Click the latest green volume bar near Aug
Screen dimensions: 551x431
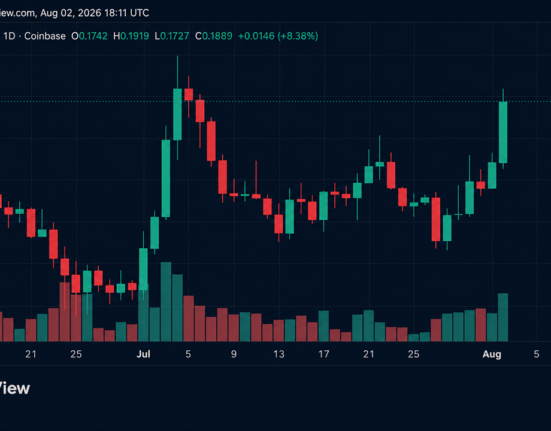[503, 317]
